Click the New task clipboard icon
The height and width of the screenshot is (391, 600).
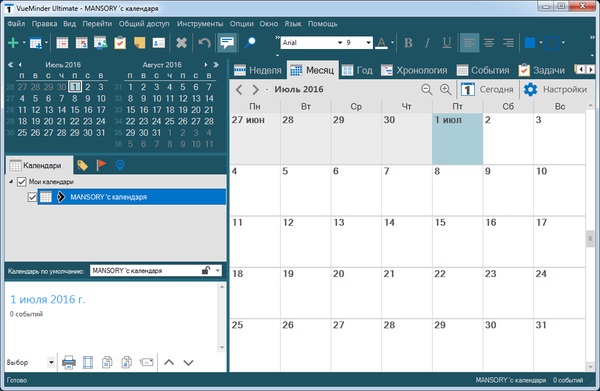coord(120,42)
